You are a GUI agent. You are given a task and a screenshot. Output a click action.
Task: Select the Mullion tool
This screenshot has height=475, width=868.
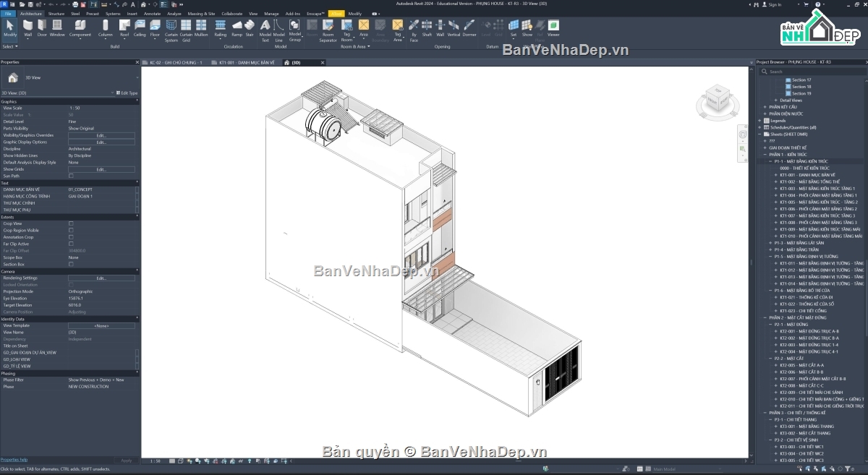click(201, 28)
